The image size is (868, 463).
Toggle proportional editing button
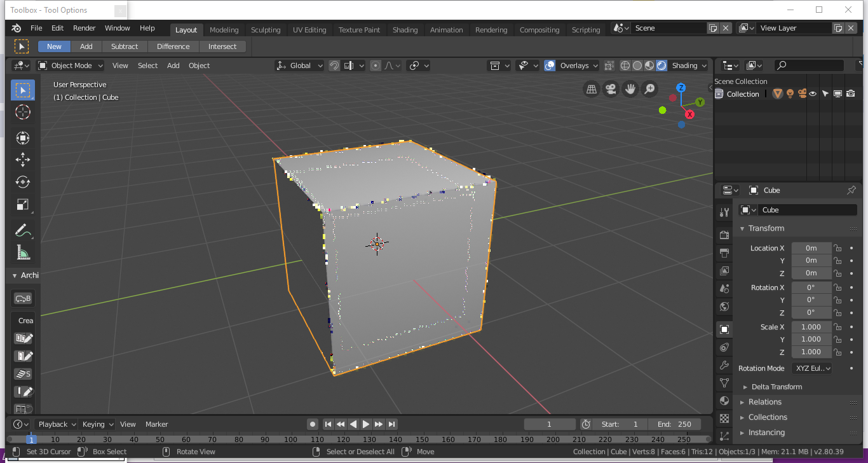[x=376, y=66]
